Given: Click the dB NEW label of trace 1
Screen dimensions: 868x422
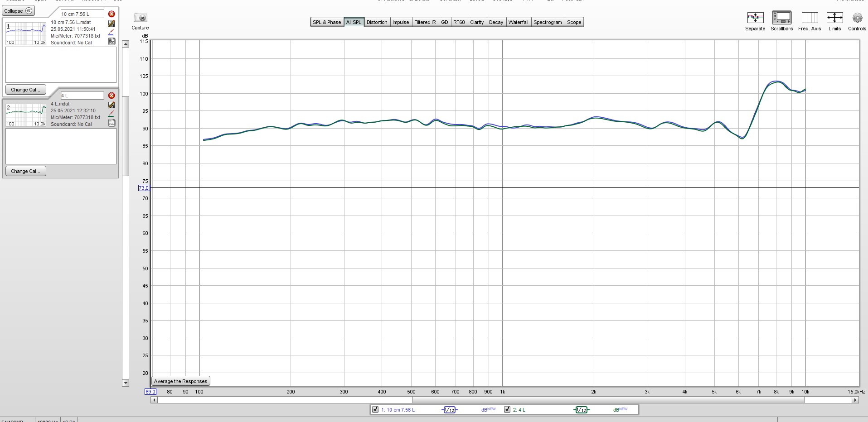Looking at the screenshot, I should [x=488, y=410].
